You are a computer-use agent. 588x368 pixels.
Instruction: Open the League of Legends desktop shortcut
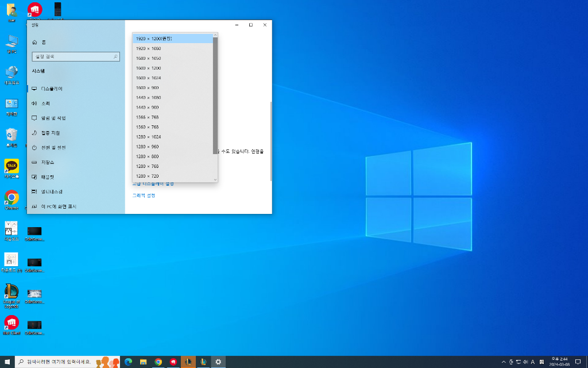[11, 292]
